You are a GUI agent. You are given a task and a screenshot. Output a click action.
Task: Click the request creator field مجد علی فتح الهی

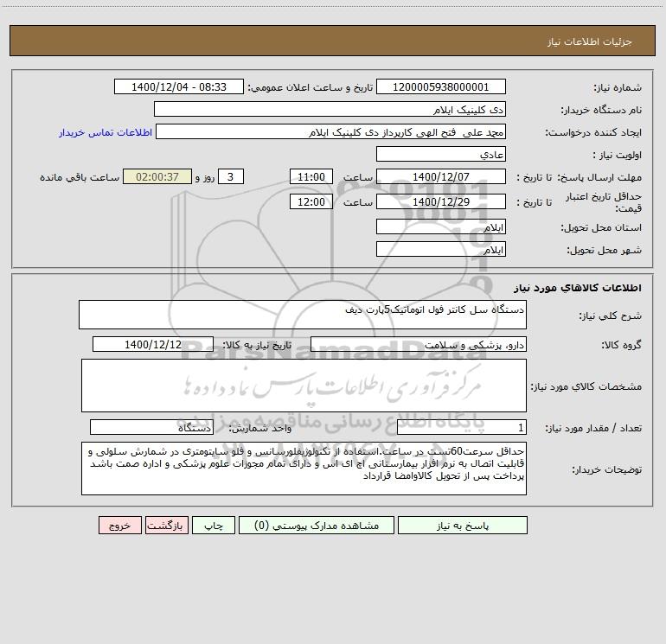[x=331, y=131]
